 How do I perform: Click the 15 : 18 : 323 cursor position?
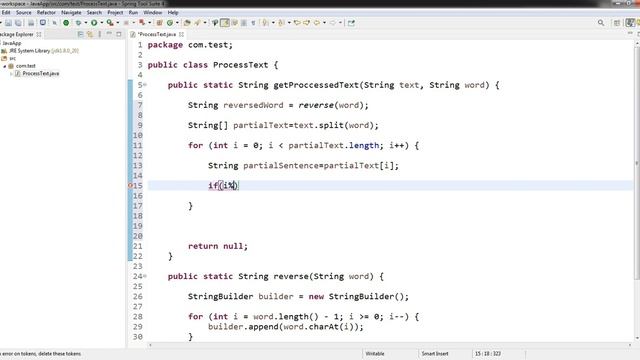(x=488, y=353)
